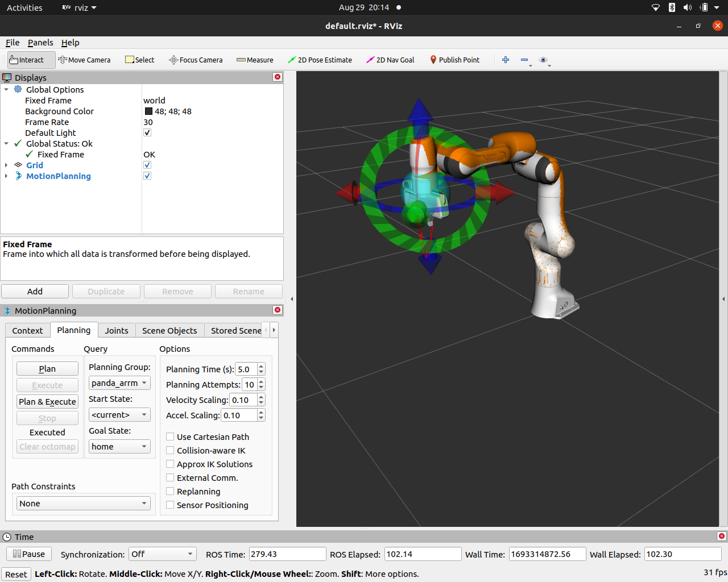Select the Interact tool
The image size is (728, 582).
(x=31, y=60)
